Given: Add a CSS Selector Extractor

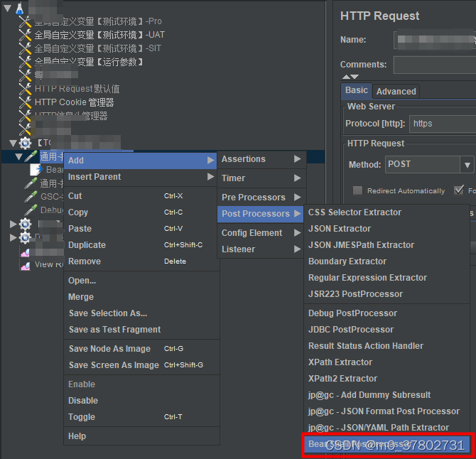Looking at the screenshot, I should point(386,212).
